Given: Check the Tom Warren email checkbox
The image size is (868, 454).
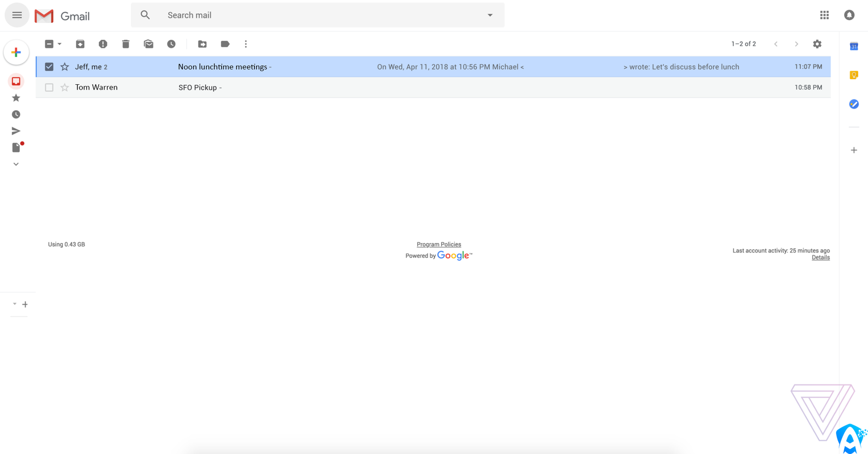Looking at the screenshot, I should pos(49,87).
